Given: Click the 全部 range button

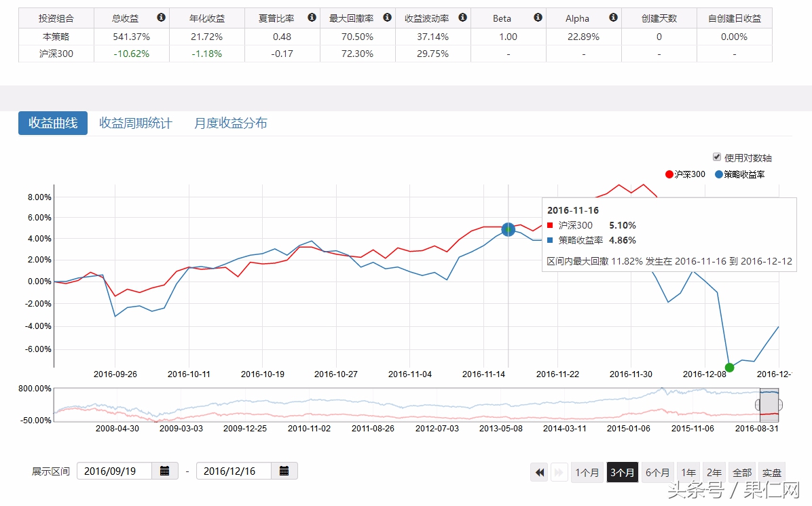Looking at the screenshot, I should [741, 472].
